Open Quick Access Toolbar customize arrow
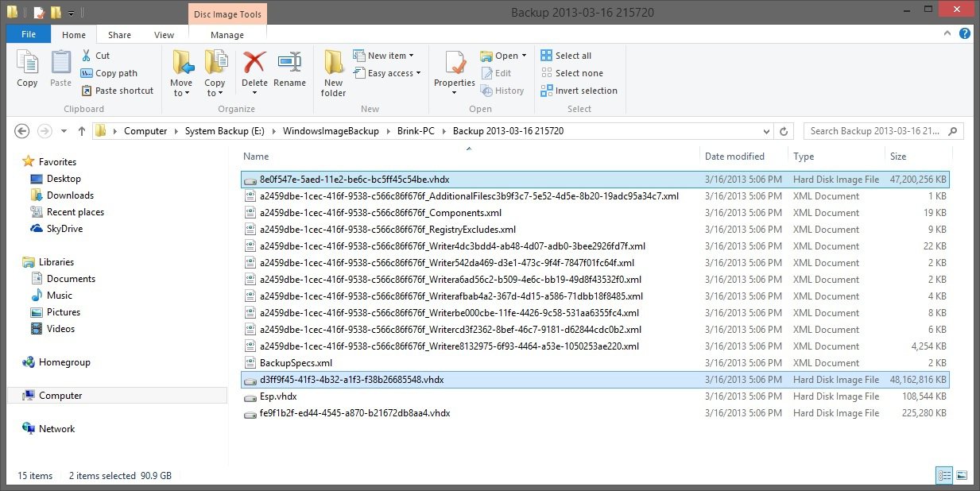The image size is (980, 491). [72, 13]
